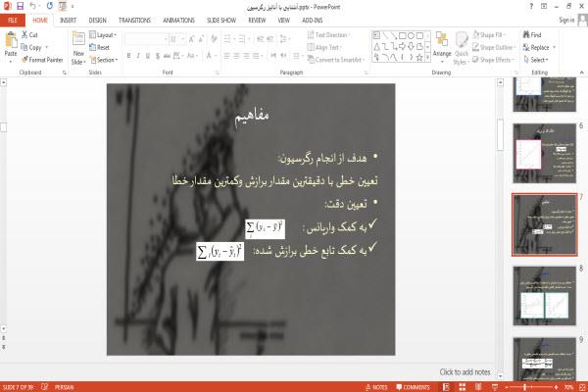Image resolution: width=588 pixels, height=392 pixels.
Task: Open Shape Effects
Action: [x=493, y=60]
